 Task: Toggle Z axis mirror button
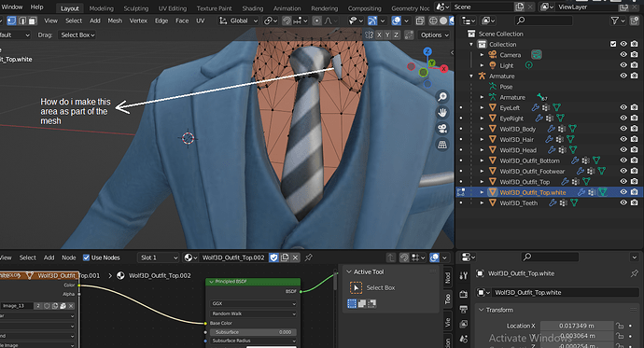[397, 35]
